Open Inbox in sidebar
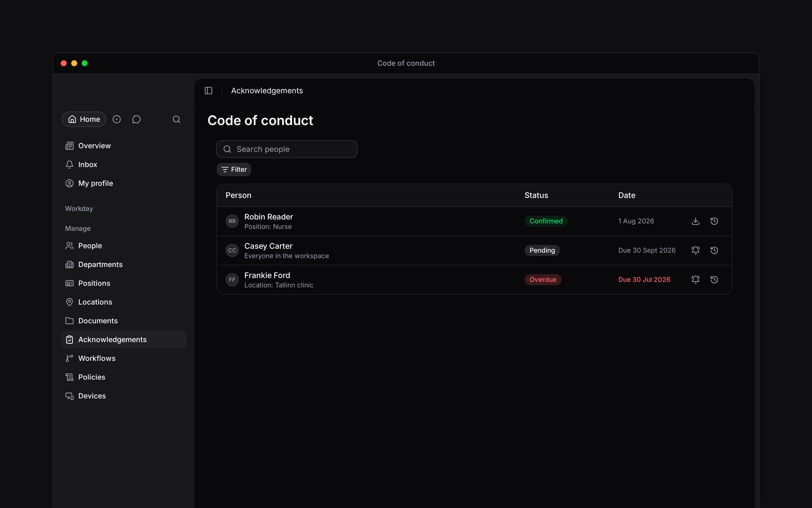This screenshot has width=812, height=508. [x=124, y=165]
